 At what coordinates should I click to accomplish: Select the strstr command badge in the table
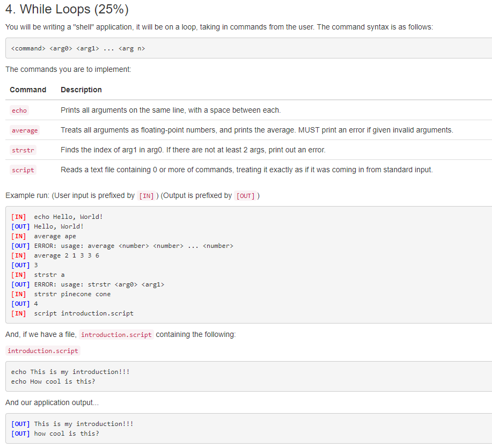point(23,150)
